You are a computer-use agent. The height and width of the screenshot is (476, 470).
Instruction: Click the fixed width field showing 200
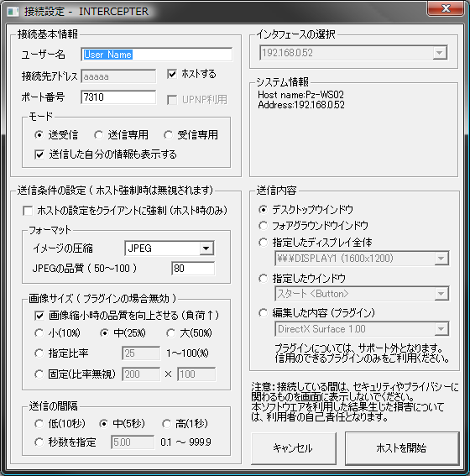(x=141, y=374)
